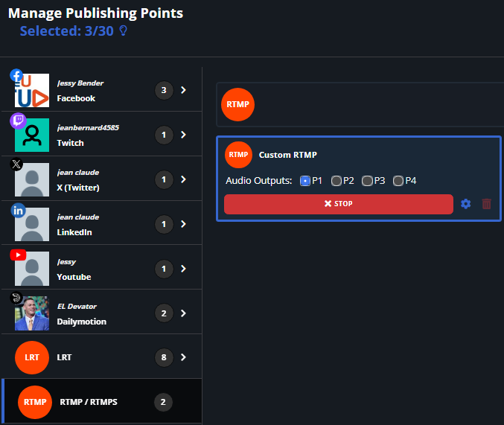
Task: Toggle the P4 audio output
Action: (398, 181)
